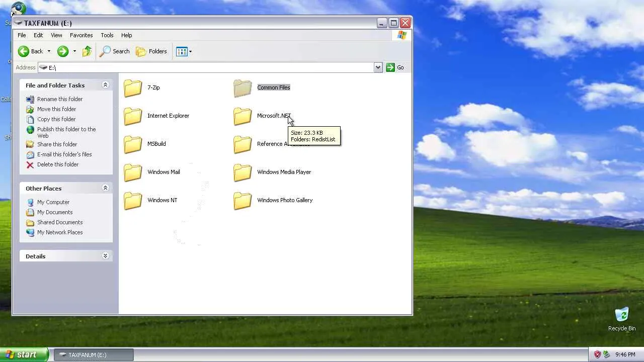Open the Views dropdown arrow
The image size is (644, 362).
click(190, 51)
